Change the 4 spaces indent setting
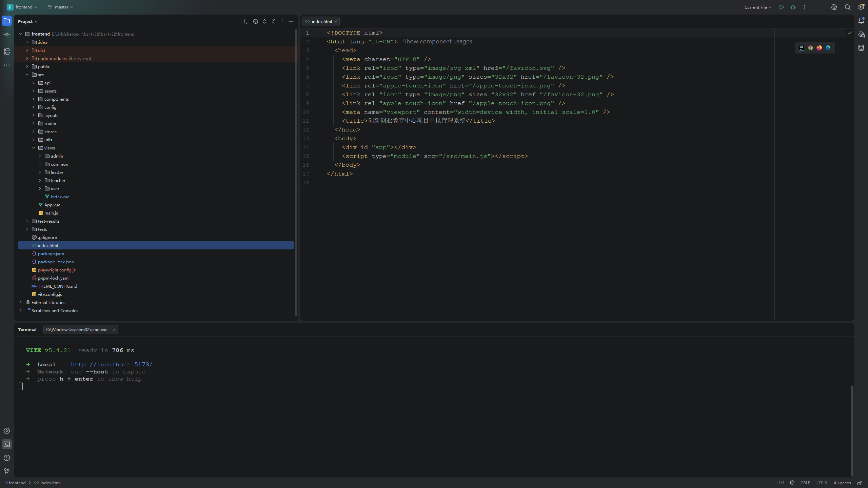 [842, 483]
